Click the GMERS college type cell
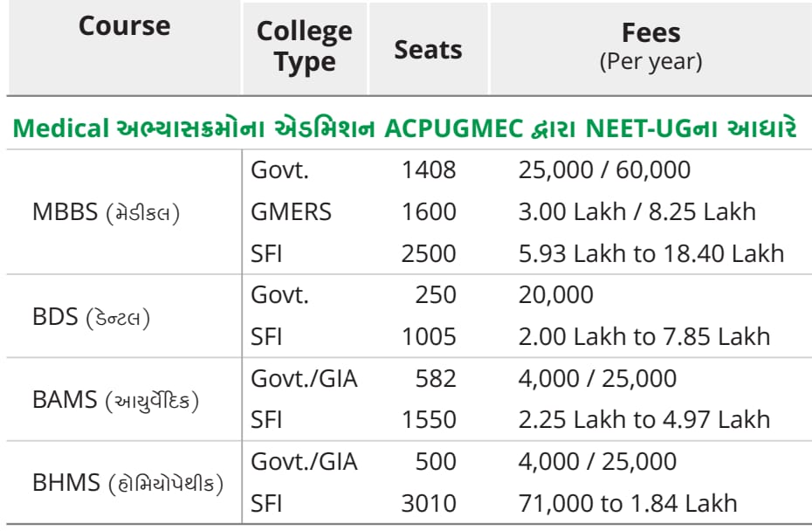812x531 pixels. coord(291,212)
